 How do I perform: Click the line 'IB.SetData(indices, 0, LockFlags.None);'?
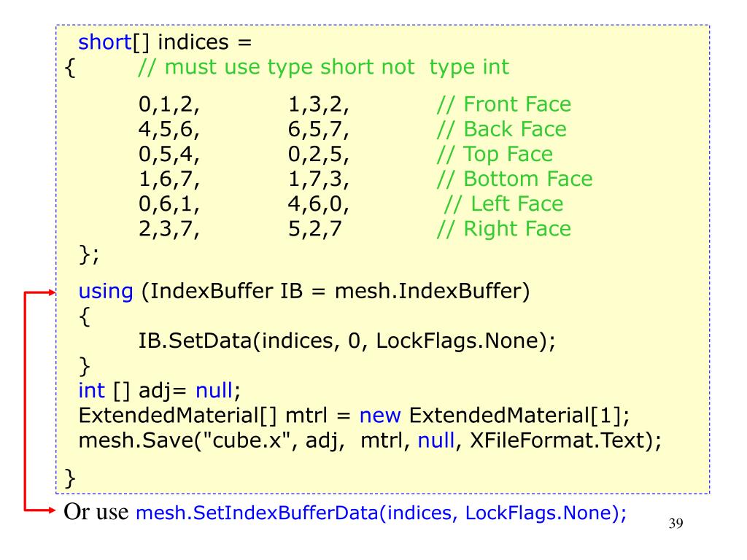pyautogui.click(x=347, y=341)
